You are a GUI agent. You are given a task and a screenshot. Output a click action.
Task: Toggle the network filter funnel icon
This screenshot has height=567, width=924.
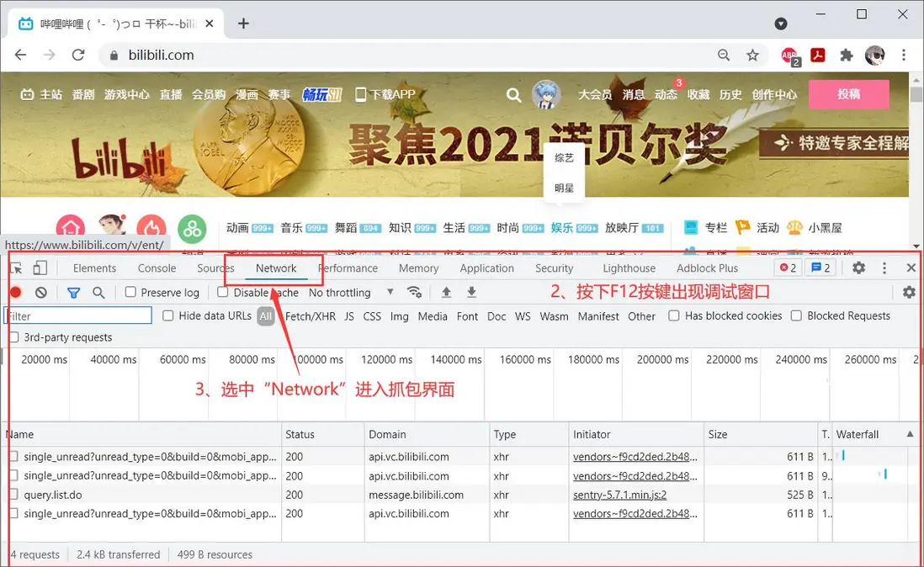(74, 293)
